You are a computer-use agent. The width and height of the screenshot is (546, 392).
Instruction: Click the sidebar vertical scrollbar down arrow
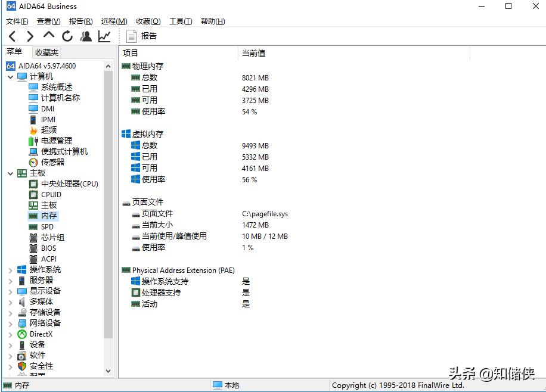coord(108,371)
